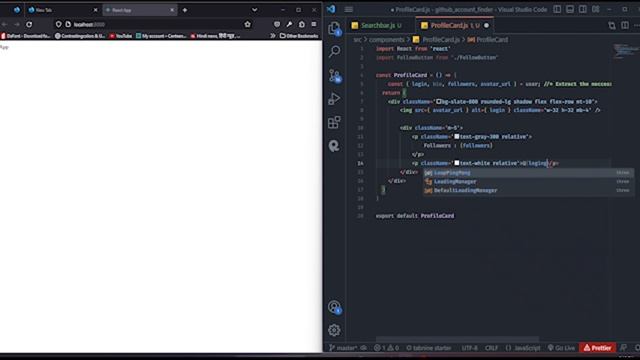
Task: Open the VS Code hamburger application menu
Action: pos(349,9)
